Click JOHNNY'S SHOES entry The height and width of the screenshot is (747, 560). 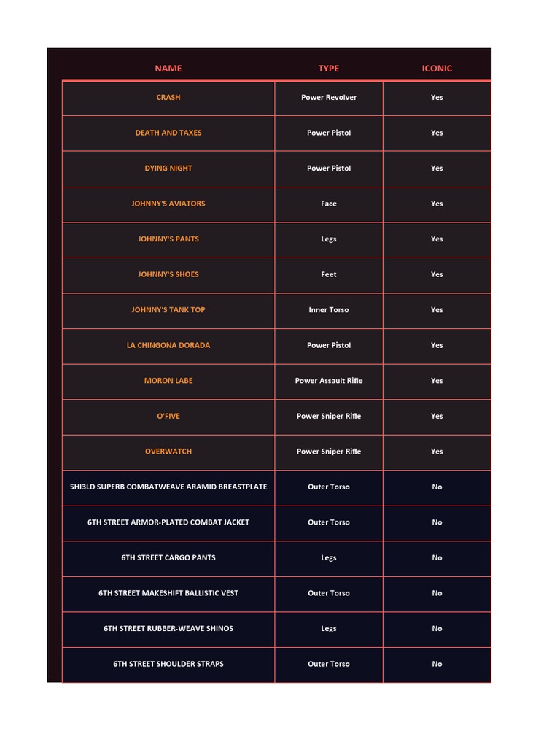[168, 274]
